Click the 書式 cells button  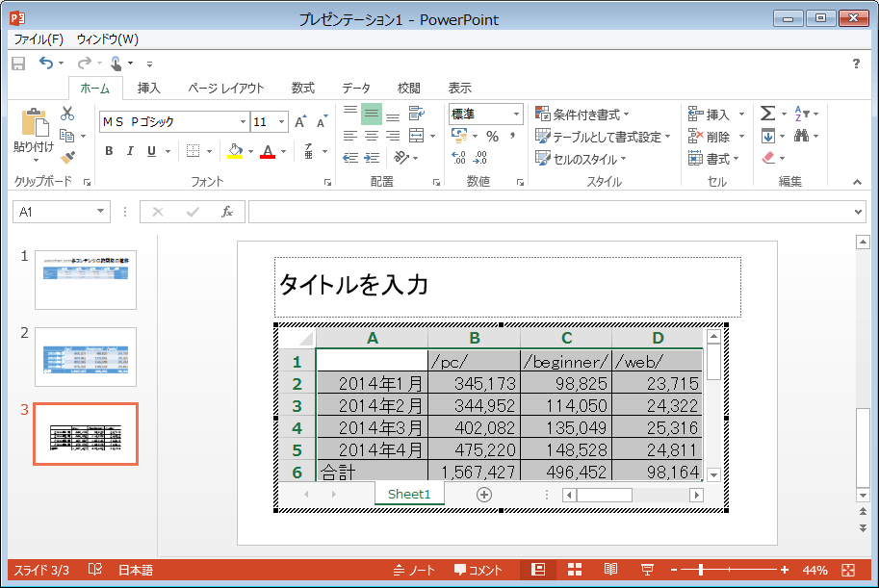point(714,159)
